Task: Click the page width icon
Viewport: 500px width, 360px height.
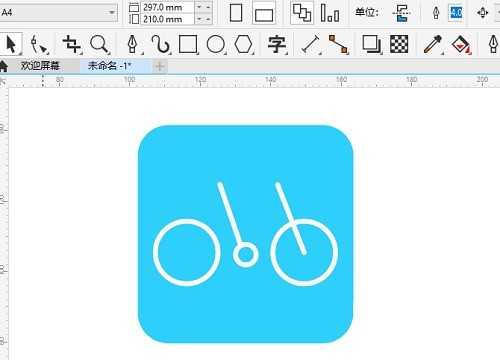Action: (134, 7)
